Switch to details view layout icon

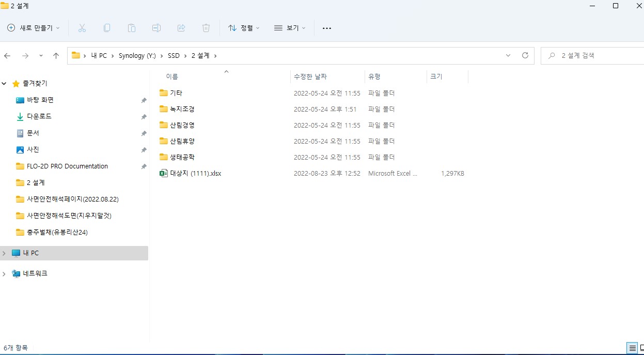[x=632, y=348]
